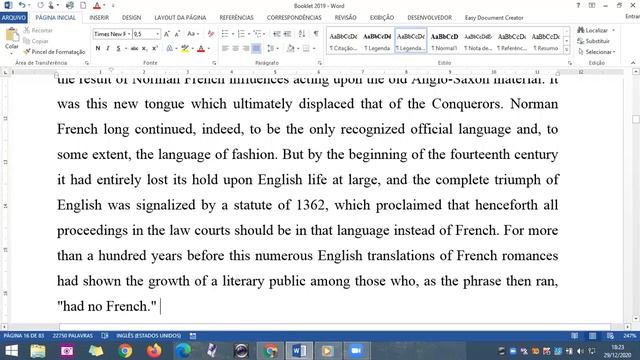640x360 pixels.
Task: Click the justify alignment icon
Action: pyautogui.click(x=256, y=49)
